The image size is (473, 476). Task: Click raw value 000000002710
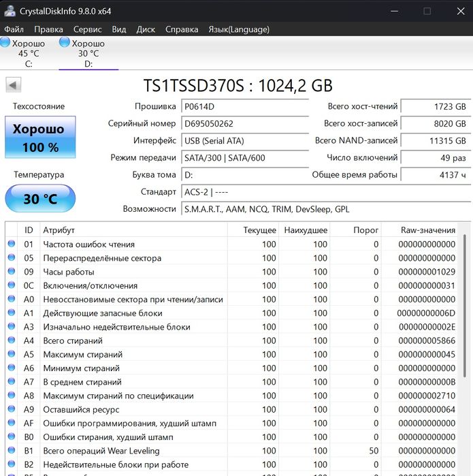(x=427, y=396)
